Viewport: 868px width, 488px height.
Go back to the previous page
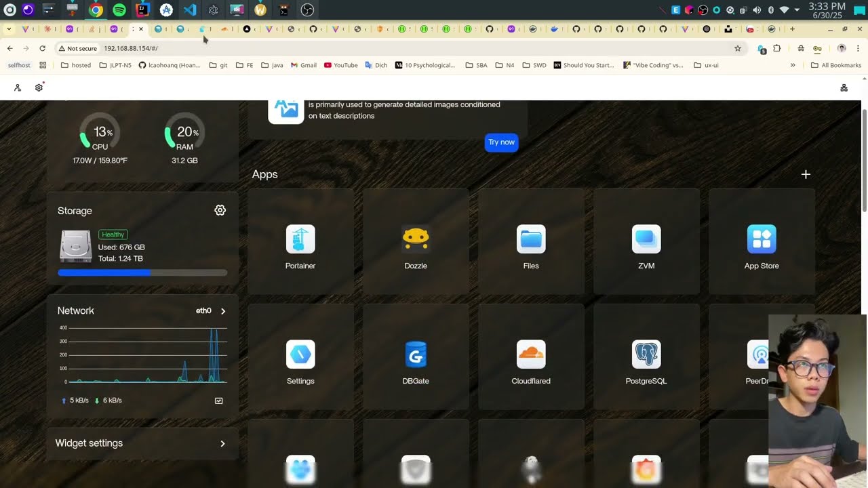9,48
